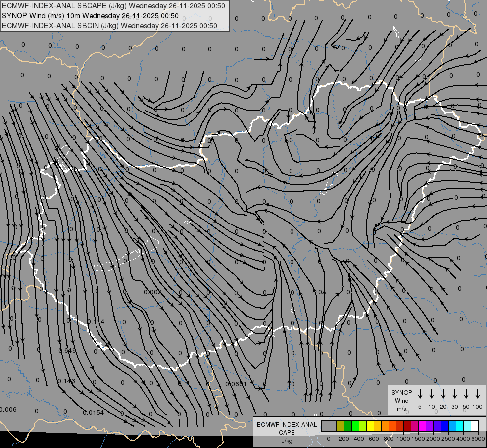The image size is (487, 448).
Task: Click the 800 label on CAPE scale
Action: [x=389, y=439]
